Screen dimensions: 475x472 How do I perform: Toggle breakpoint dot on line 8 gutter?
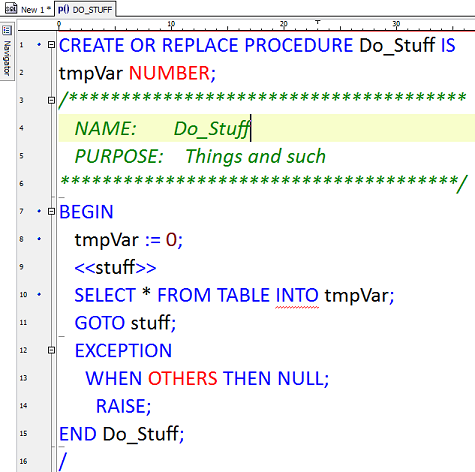click(x=39, y=239)
